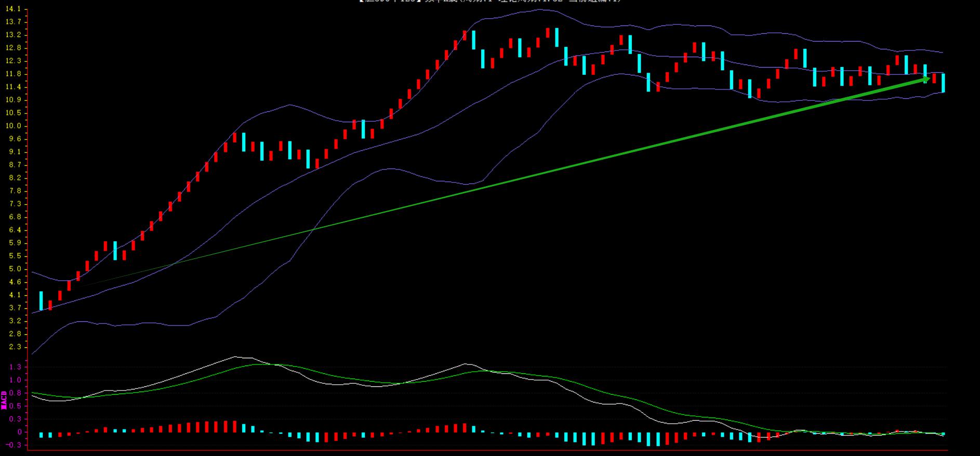980x456 pixels.
Task: Click the 0.5 MACD axis label
Action: pyautogui.click(x=15, y=406)
